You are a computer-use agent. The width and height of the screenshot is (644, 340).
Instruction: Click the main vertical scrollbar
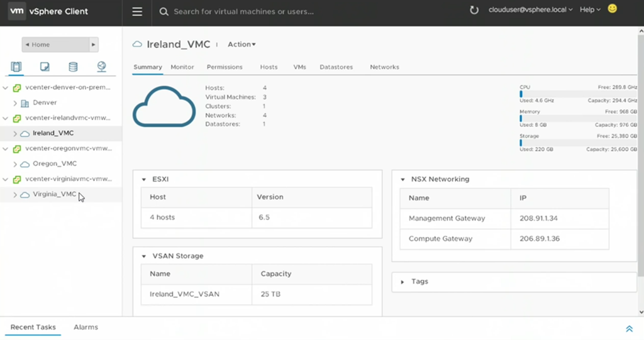point(641,156)
